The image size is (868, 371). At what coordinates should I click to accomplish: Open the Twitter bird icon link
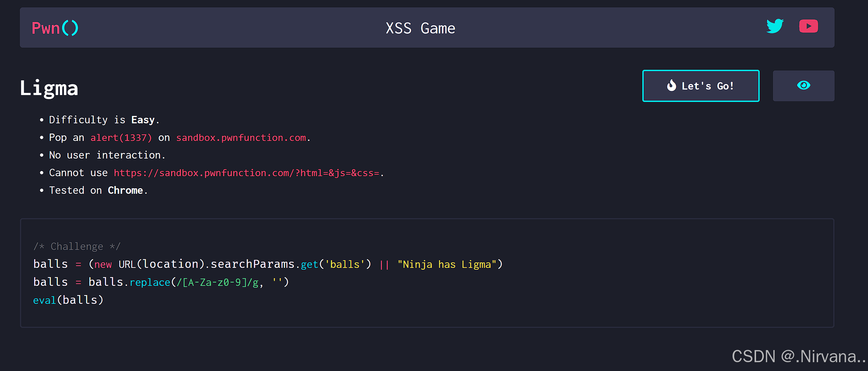pos(775,26)
